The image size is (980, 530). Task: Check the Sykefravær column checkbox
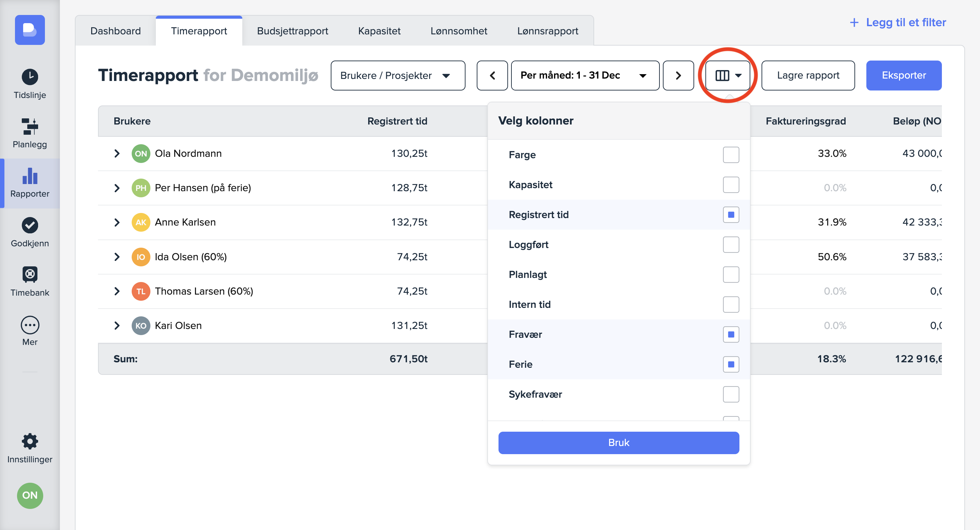(731, 394)
